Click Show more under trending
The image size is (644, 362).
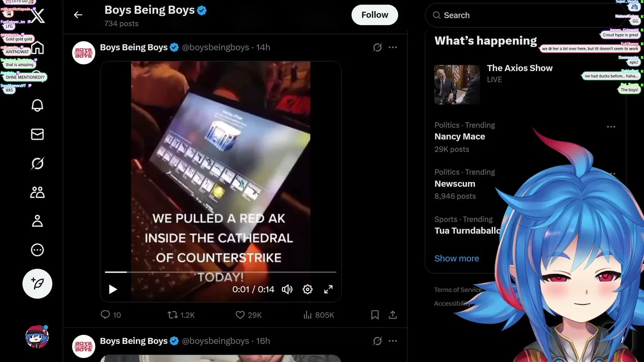tap(457, 258)
